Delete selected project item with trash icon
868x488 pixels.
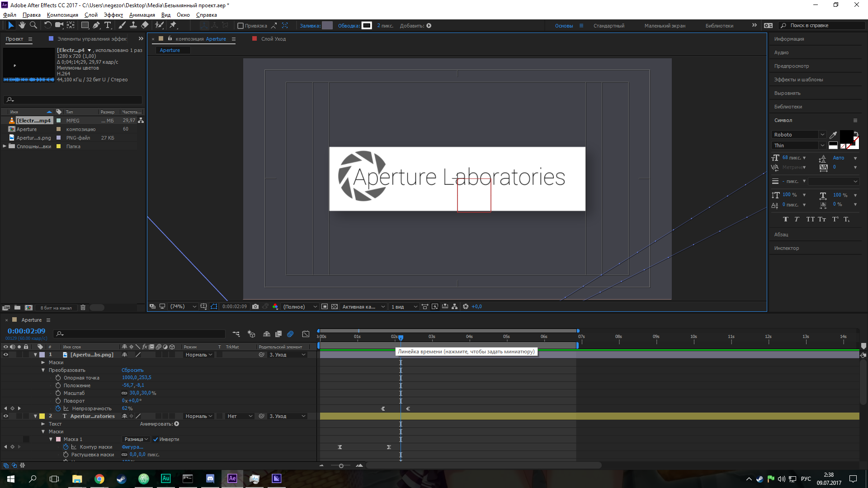(x=83, y=308)
